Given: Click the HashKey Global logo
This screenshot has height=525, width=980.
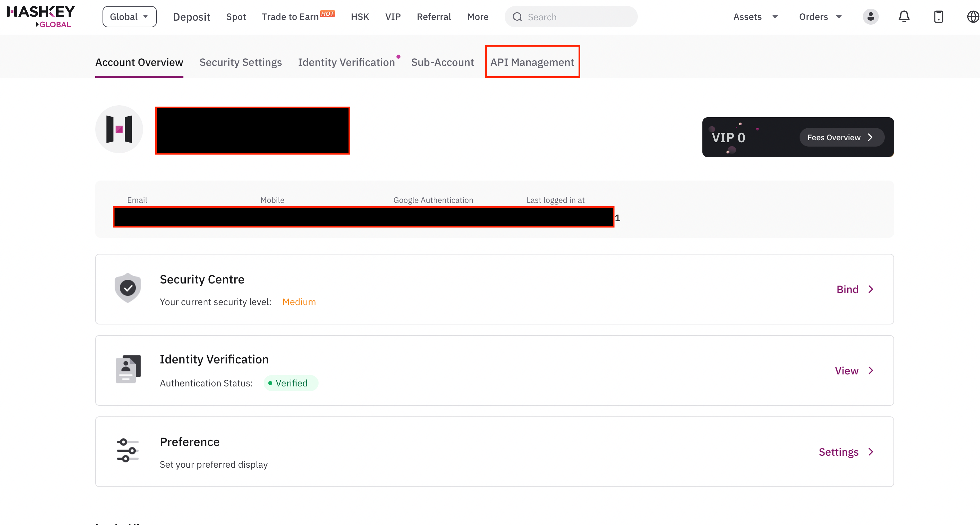Looking at the screenshot, I should (x=41, y=16).
